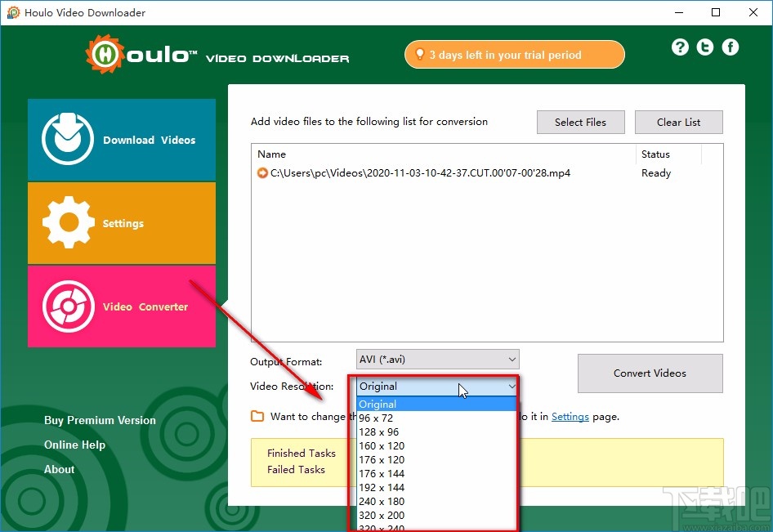
Task: Click the orange icon beside the mp4 file
Action: click(x=262, y=172)
